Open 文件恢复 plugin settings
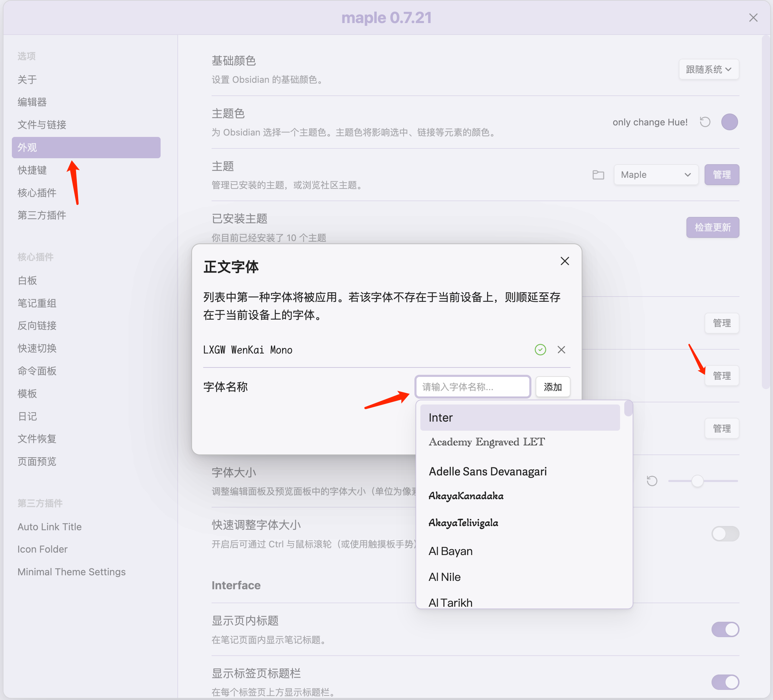 tap(86, 439)
